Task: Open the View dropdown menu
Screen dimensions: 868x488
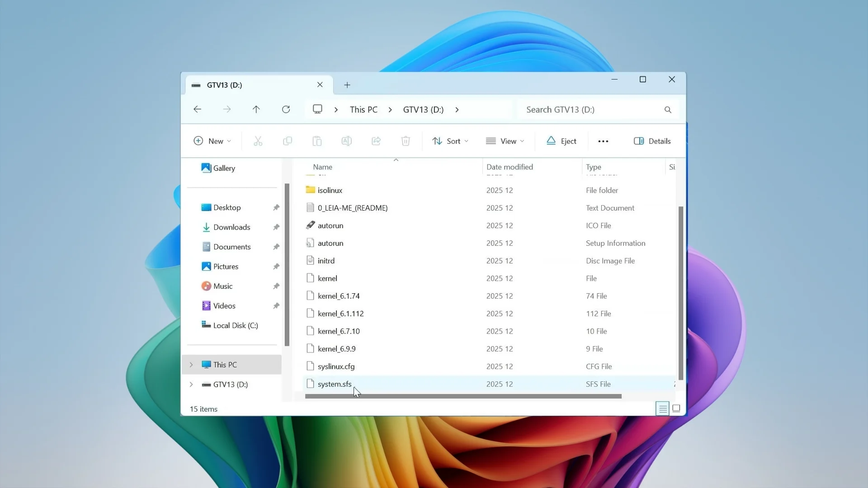Action: tap(505, 141)
